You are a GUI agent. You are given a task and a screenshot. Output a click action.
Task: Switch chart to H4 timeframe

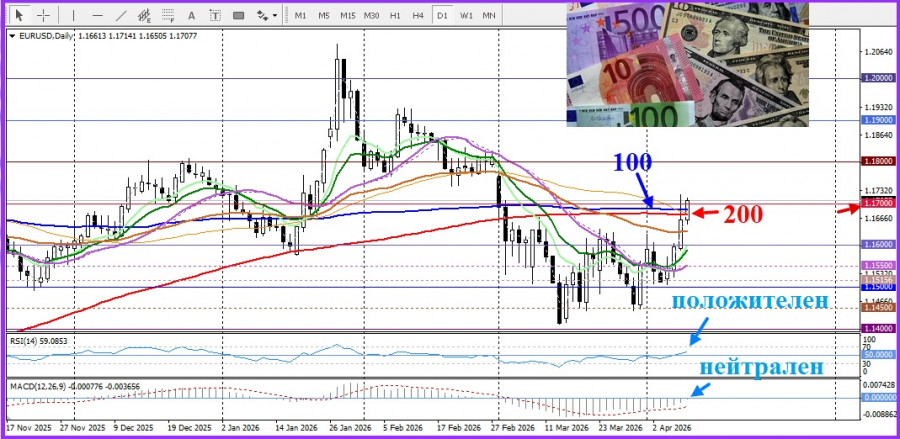(x=418, y=15)
